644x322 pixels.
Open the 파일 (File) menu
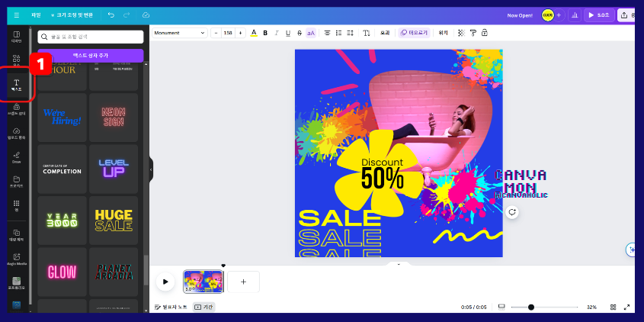(36, 15)
